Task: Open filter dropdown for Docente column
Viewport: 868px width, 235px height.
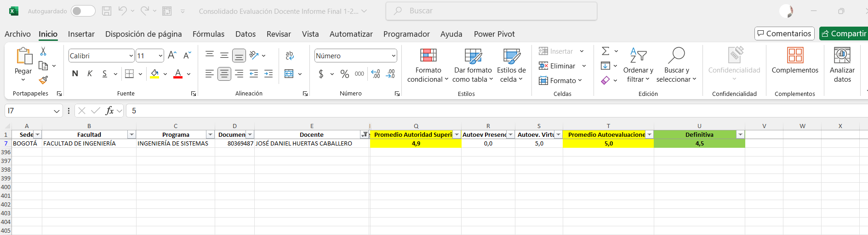Action: coord(365,134)
